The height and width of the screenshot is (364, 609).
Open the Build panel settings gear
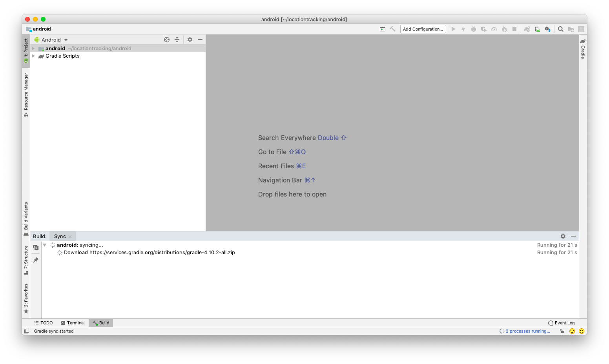[x=563, y=236]
